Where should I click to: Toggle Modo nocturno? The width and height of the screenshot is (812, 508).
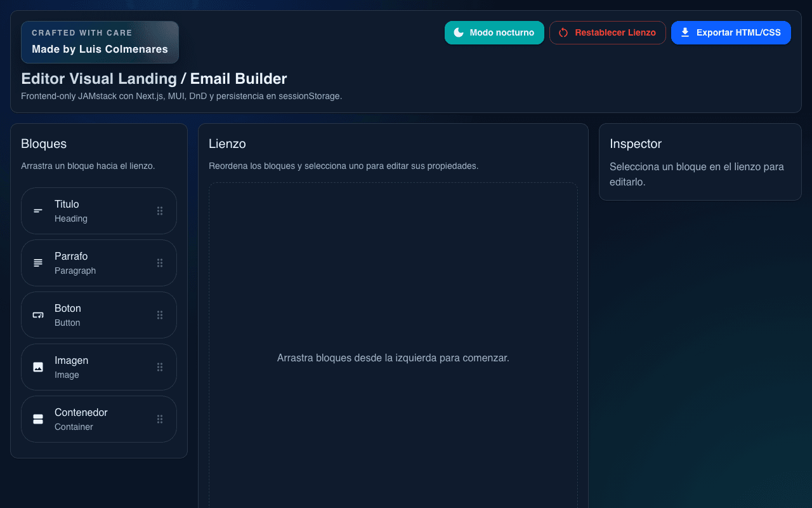494,32
